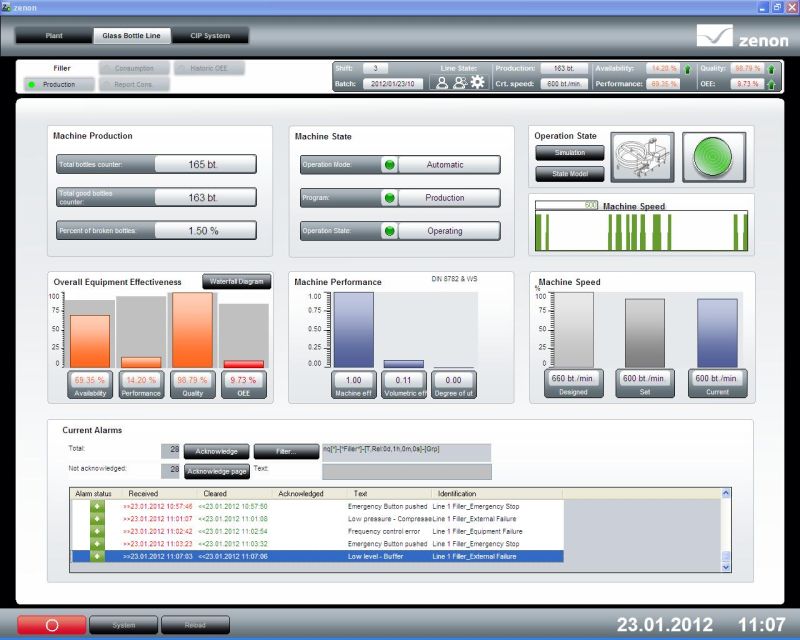This screenshot has width=800, height=640.
Task: Click the single person icon under Line State
Action: tap(441, 83)
